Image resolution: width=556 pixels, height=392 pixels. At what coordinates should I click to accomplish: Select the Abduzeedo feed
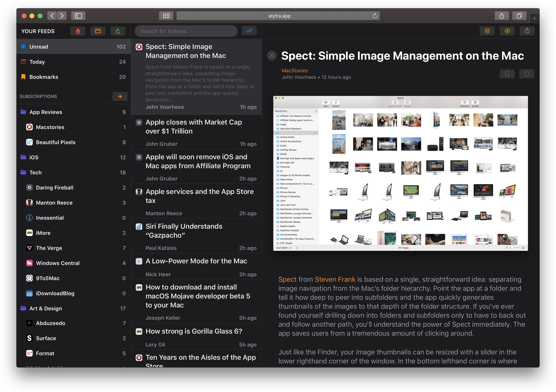click(74, 323)
